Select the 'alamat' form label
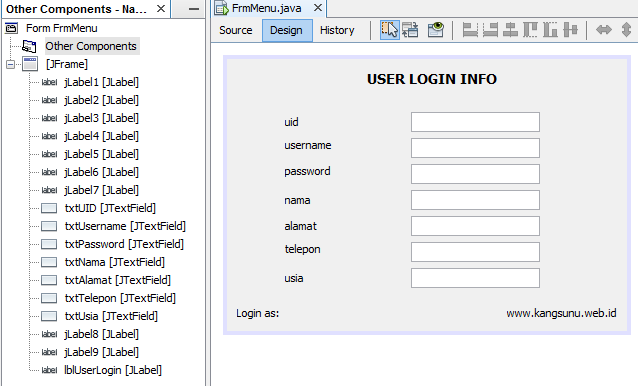Screen dimensions: 638x386 point(300,226)
